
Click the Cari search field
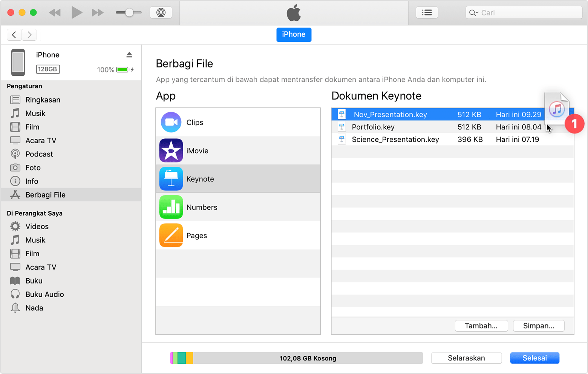coord(524,12)
